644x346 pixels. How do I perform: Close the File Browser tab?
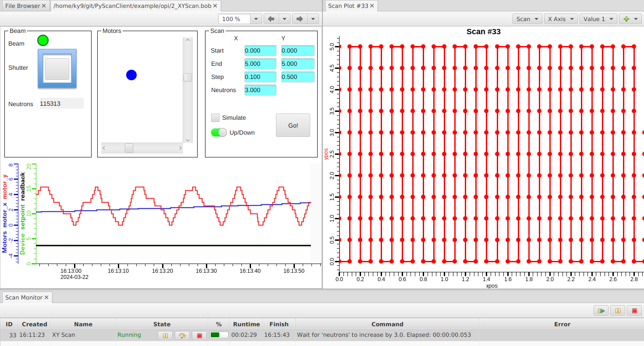(x=44, y=6)
